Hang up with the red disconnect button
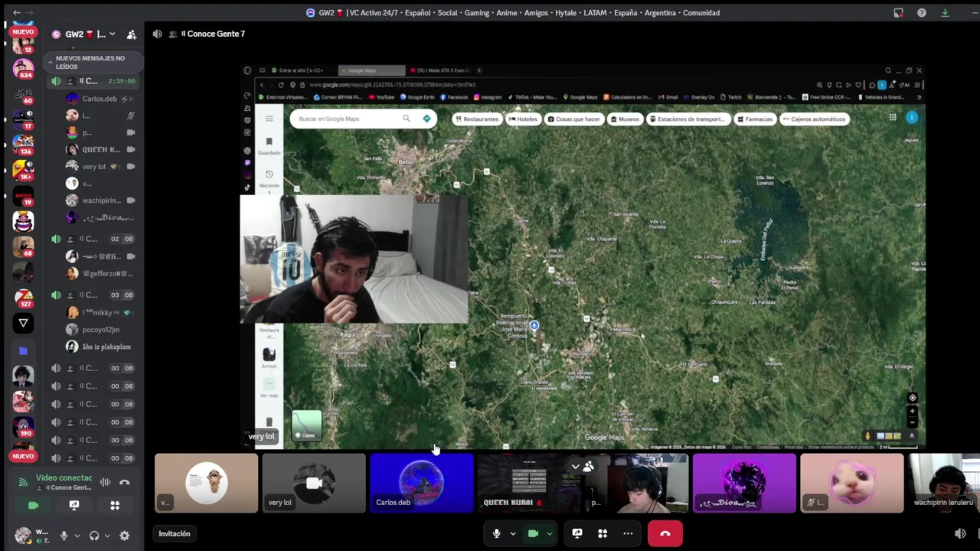Screen dimensions: 980x551 click(x=665, y=533)
